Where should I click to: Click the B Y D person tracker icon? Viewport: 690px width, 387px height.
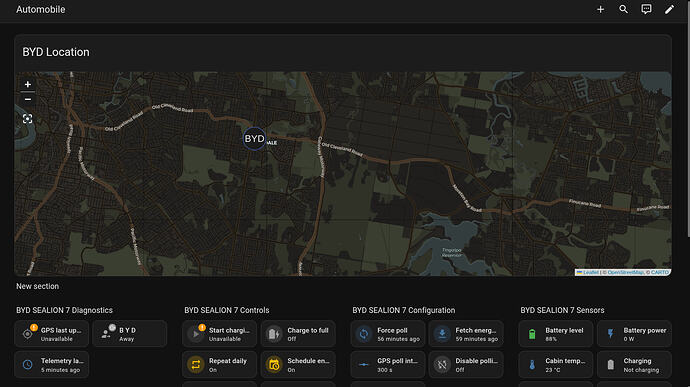(106, 334)
